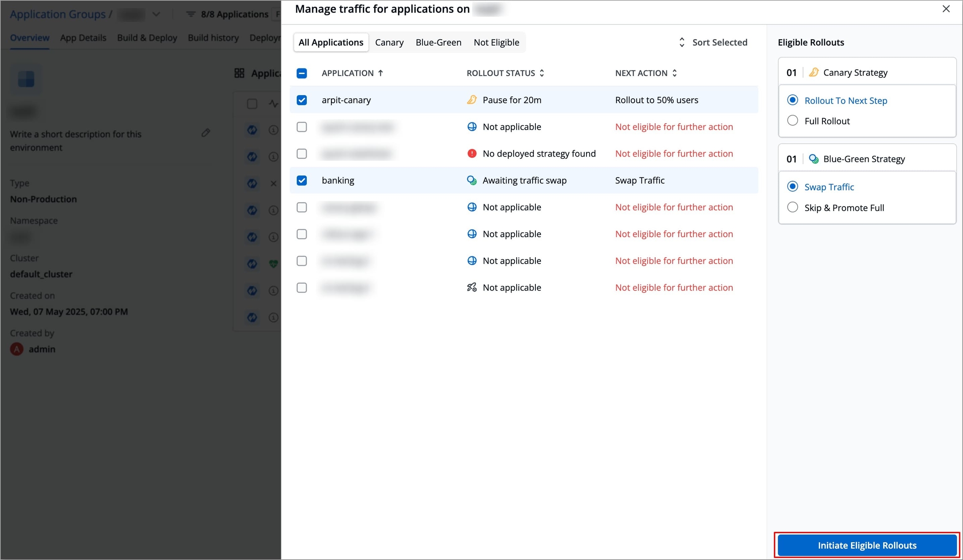Switch to the Canary tab
Image resolution: width=963 pixels, height=560 pixels.
389,42
